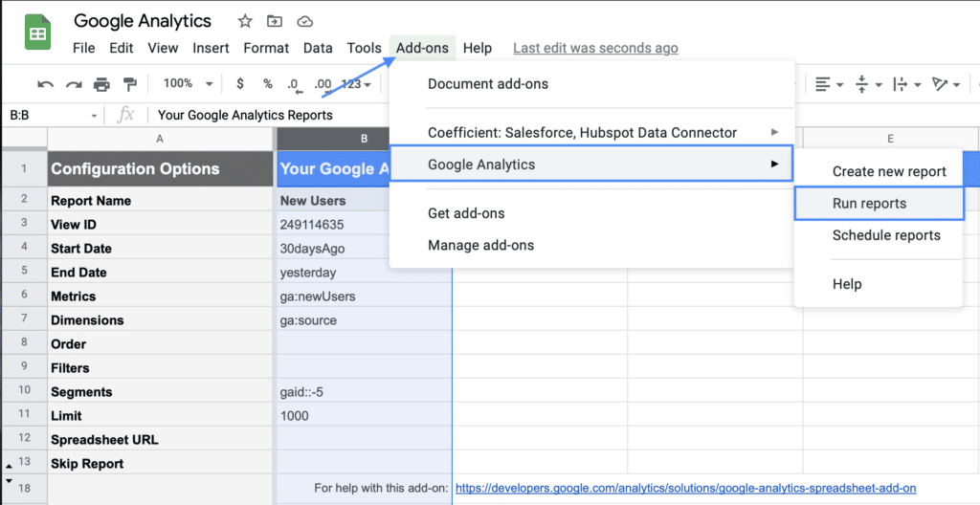
Task: Open the Google Sheets home icon
Action: pyautogui.click(x=38, y=32)
